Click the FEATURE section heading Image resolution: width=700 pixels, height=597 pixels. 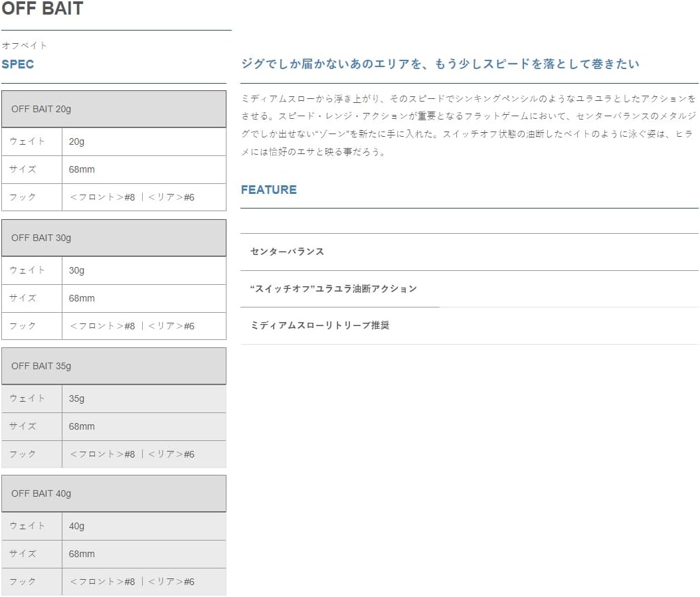pyautogui.click(x=268, y=190)
